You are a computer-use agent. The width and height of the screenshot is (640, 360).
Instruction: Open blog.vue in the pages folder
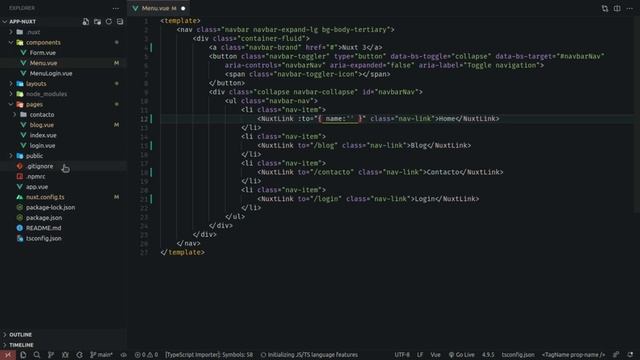pos(63,125)
